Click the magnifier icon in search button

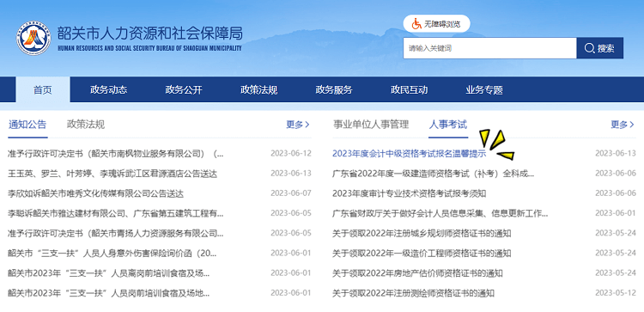(x=589, y=48)
